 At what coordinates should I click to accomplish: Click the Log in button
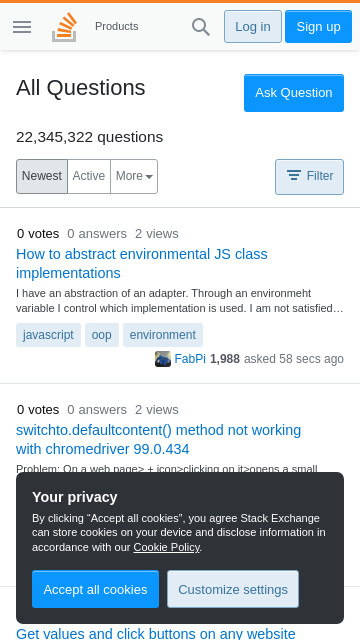click(253, 27)
